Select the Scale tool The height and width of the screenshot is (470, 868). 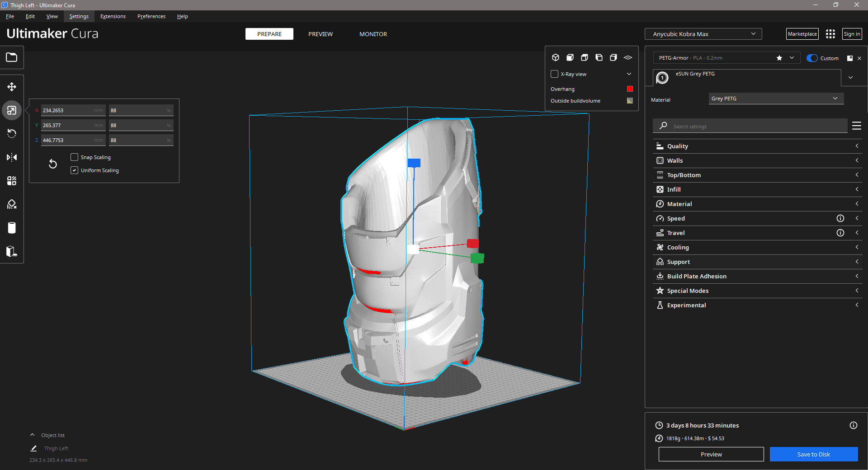(x=12, y=110)
